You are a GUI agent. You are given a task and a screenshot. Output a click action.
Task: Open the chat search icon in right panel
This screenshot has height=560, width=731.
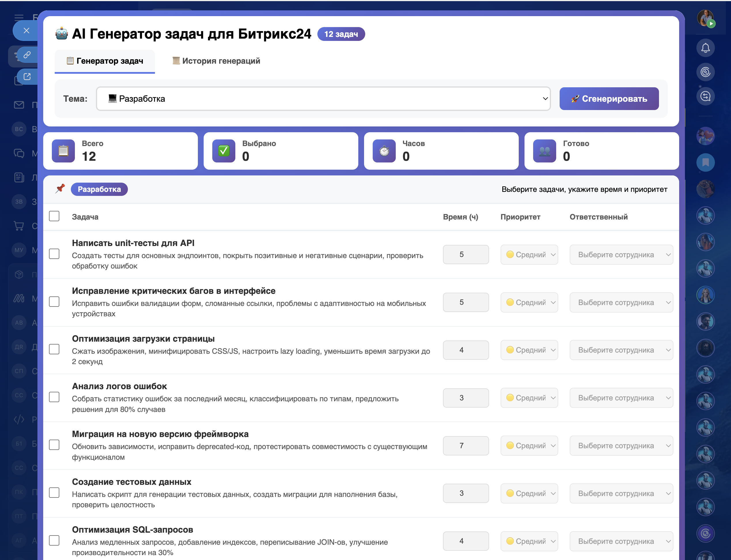(x=705, y=97)
